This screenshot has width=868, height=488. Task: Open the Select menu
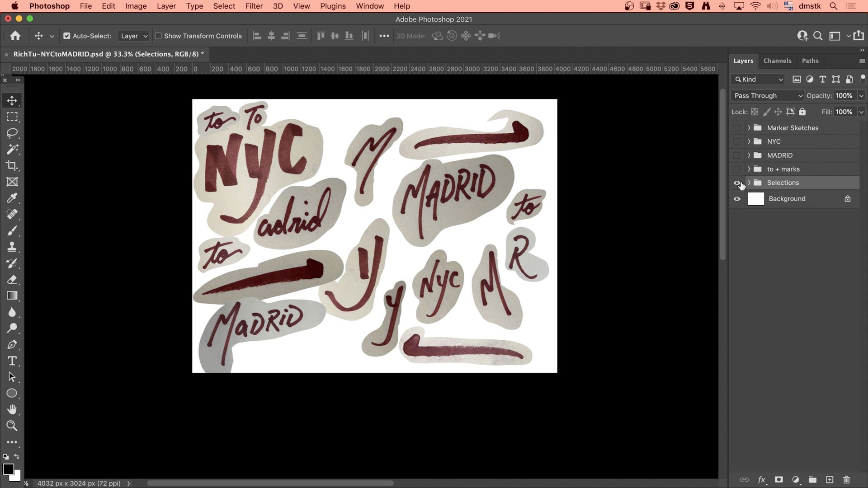click(224, 6)
